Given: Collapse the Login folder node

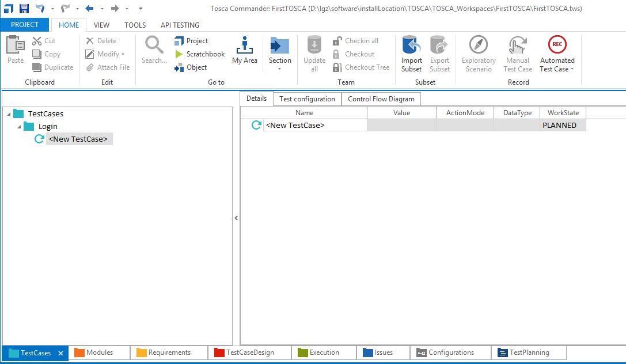Looking at the screenshot, I should [19, 127].
